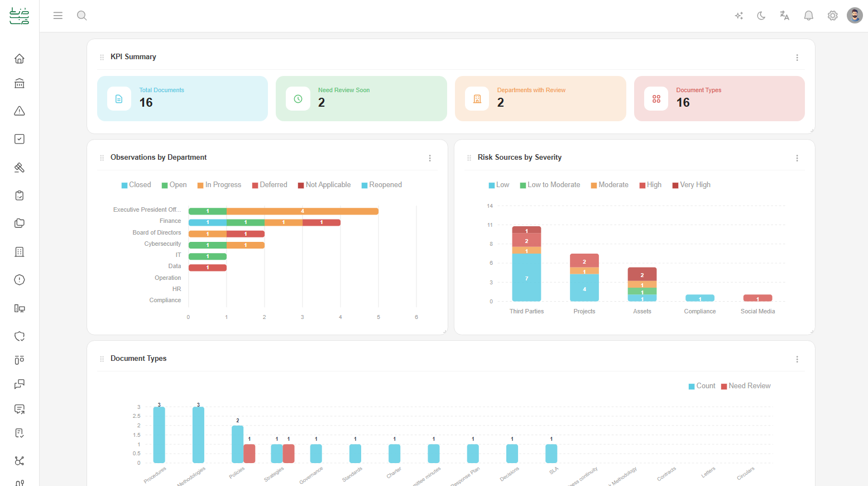
Task: Click the AI sparkles icon
Action: click(739, 16)
